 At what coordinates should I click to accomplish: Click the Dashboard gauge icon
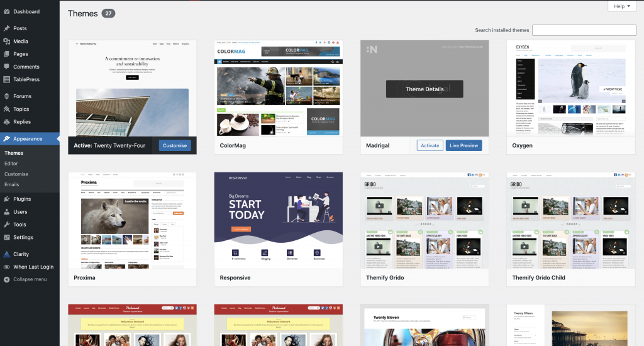tap(6, 11)
